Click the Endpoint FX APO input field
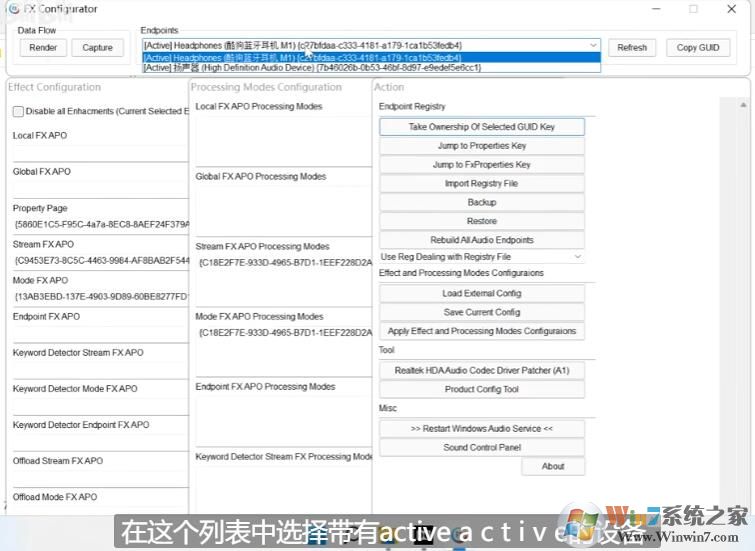Viewport: 755px width, 551px height. click(x=101, y=334)
